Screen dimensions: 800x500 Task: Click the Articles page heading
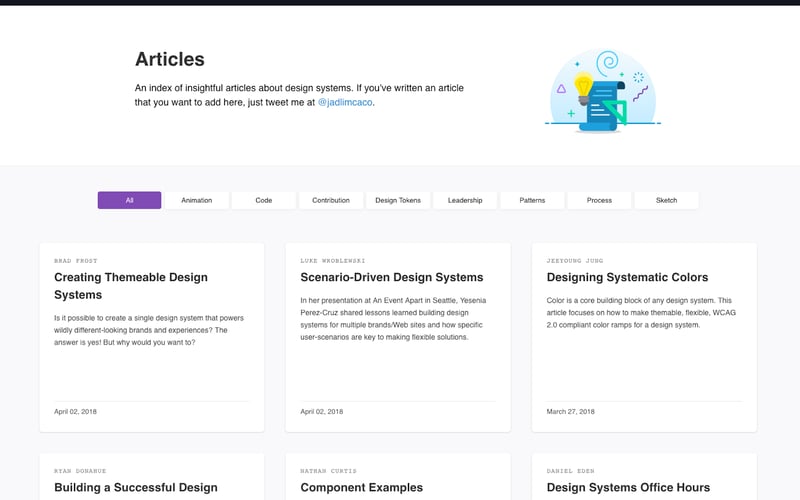click(x=169, y=59)
